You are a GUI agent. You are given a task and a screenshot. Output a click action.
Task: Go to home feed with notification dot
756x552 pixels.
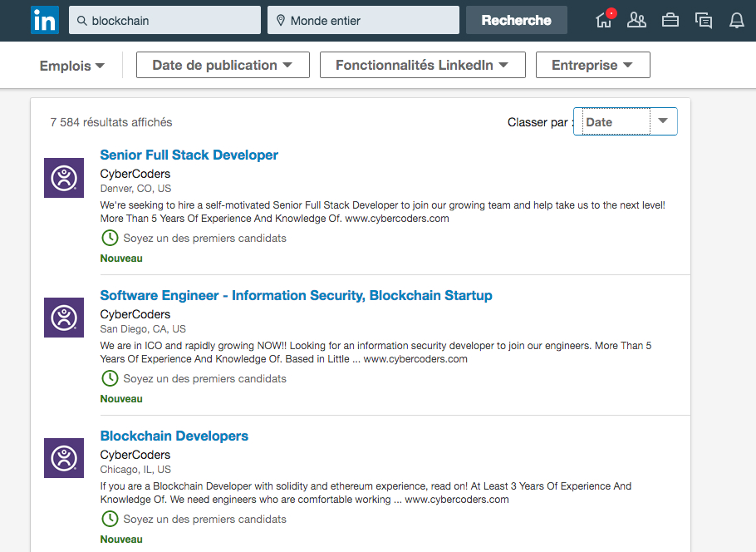(x=605, y=19)
